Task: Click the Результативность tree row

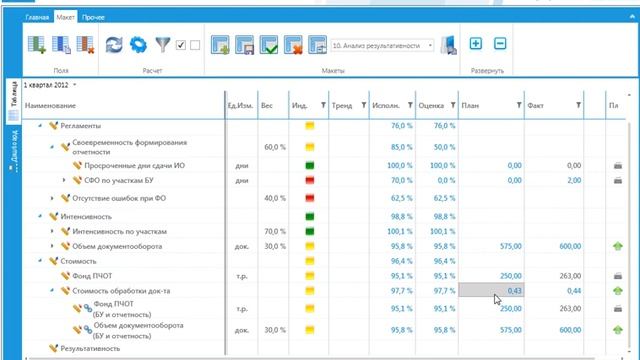Action: click(90, 349)
